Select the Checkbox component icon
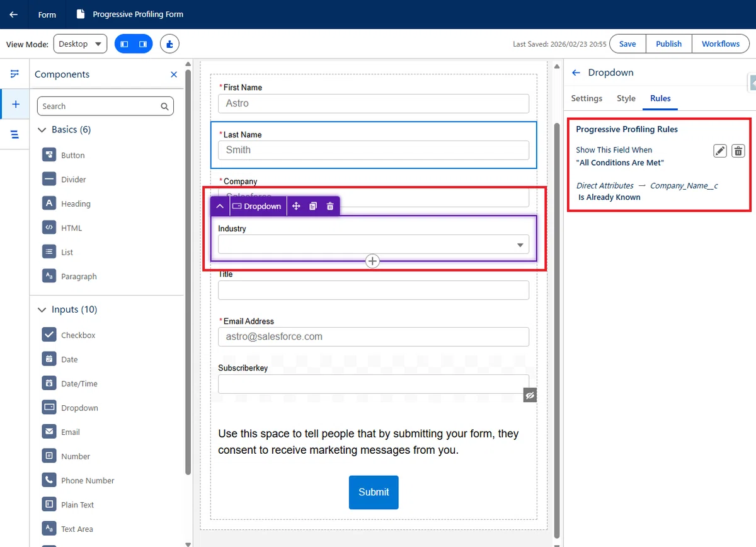This screenshot has height=547, width=756. [49, 335]
